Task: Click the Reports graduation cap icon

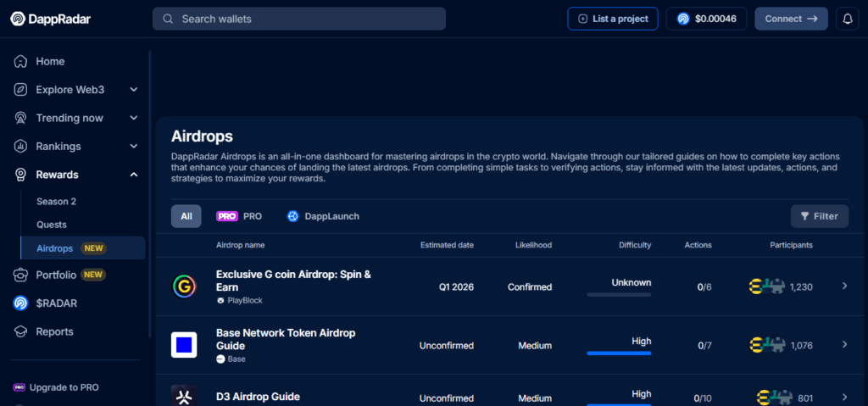Action: point(20,331)
